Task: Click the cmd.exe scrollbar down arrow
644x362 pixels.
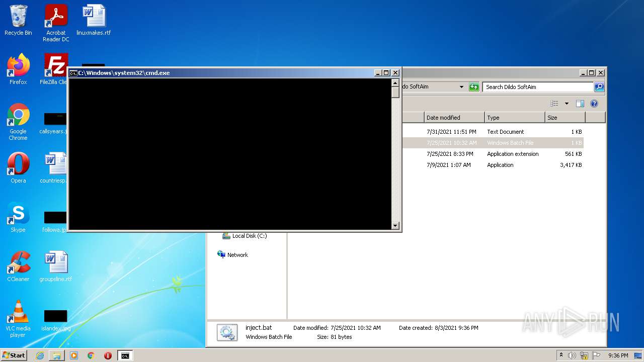Action: pos(395,226)
